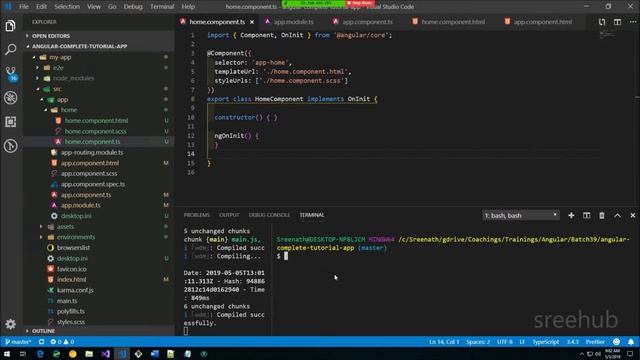Open polyfills.ts in explorer
Viewport: 640px width, 360px height.
point(71,311)
